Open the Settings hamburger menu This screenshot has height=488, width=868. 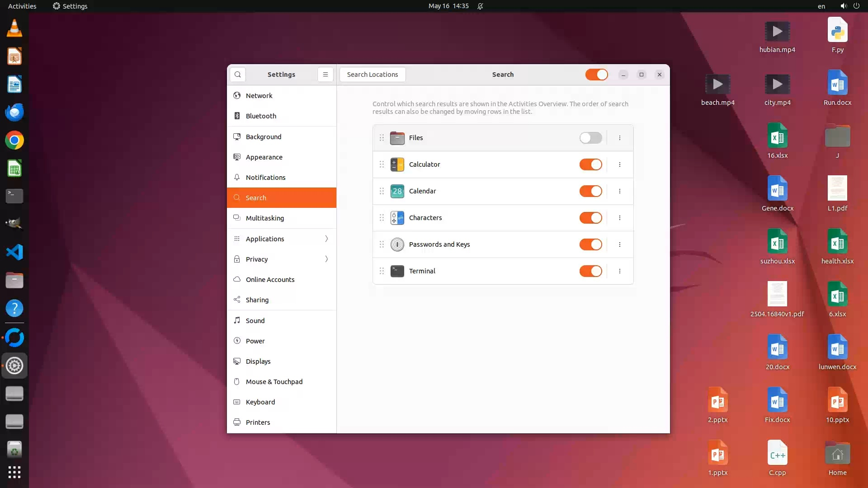tap(325, 75)
